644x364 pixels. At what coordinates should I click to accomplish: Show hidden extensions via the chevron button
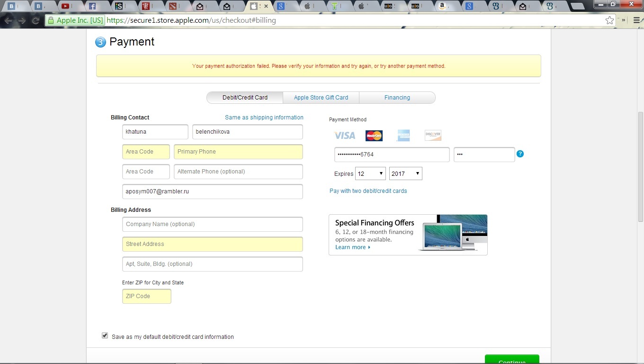click(624, 20)
